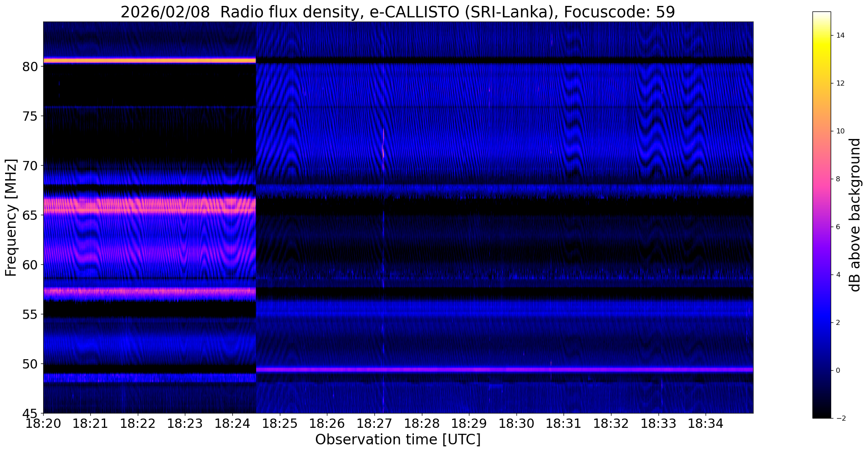Click the 18:26 time tick label
Viewport: 868px width, 452px height.
coord(327,424)
